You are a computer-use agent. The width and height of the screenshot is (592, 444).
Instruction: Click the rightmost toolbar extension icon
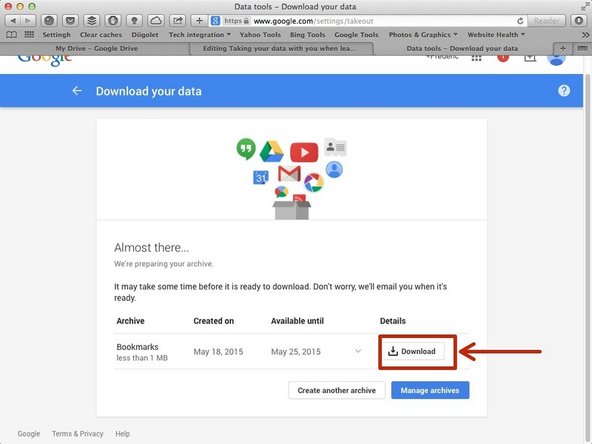pos(579,21)
